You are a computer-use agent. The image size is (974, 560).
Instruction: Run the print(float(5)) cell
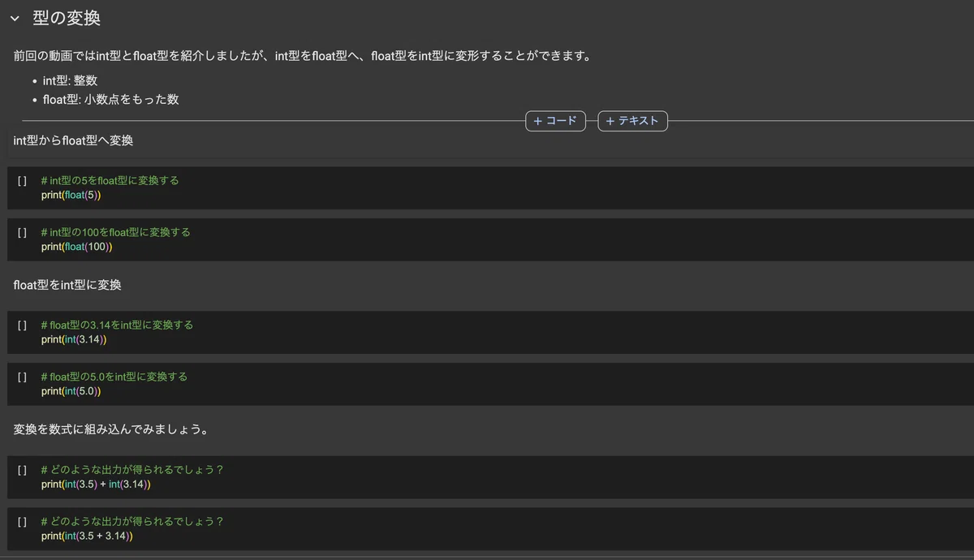(x=22, y=180)
